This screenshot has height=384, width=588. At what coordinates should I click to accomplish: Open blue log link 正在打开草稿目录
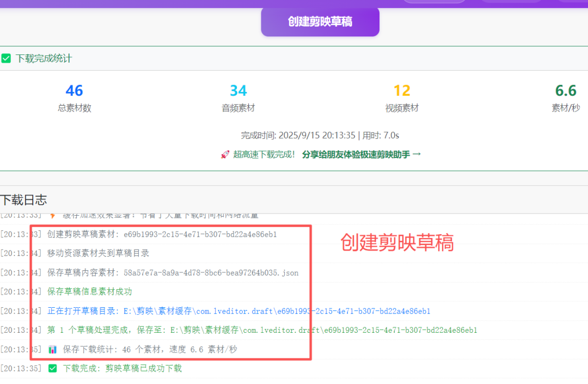239,311
